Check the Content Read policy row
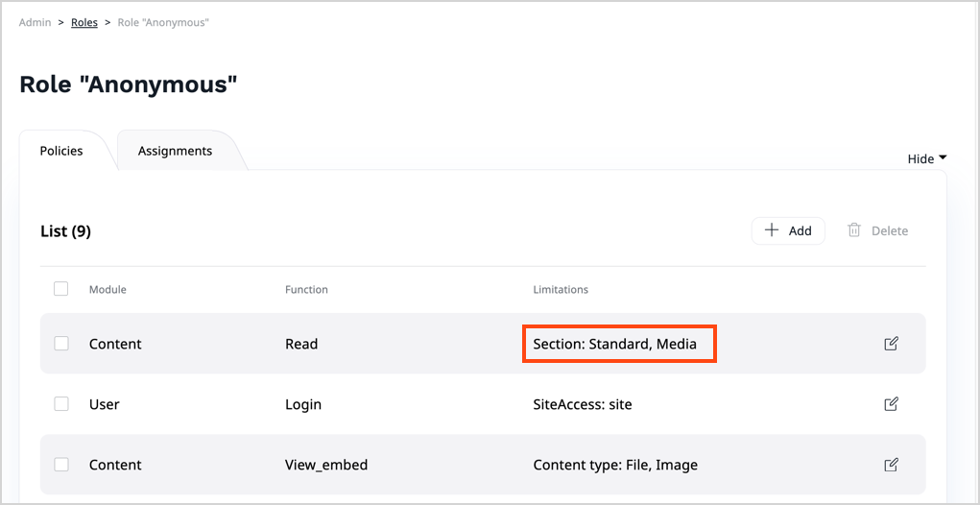 coord(61,344)
